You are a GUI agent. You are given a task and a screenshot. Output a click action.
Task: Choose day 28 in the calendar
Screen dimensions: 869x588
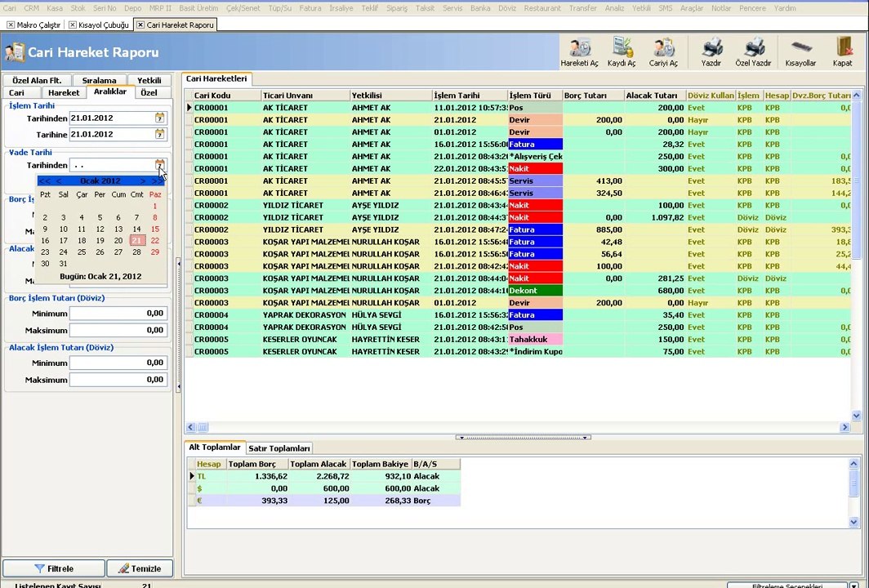click(137, 252)
